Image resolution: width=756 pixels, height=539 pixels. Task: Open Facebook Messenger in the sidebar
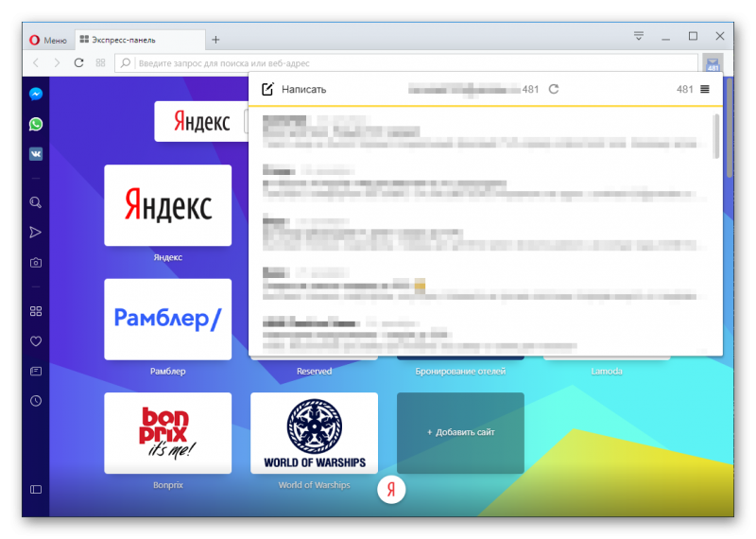[36, 94]
